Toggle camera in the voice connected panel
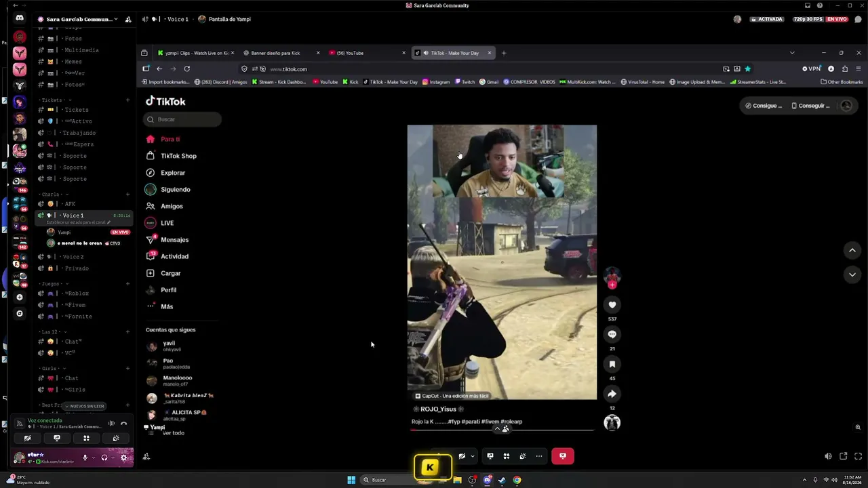Image resolution: width=868 pixels, height=488 pixels. 28,439
